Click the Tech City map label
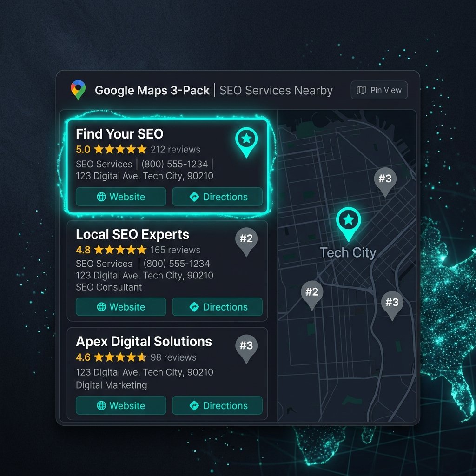Image resolution: width=476 pixels, height=476 pixels. click(348, 253)
